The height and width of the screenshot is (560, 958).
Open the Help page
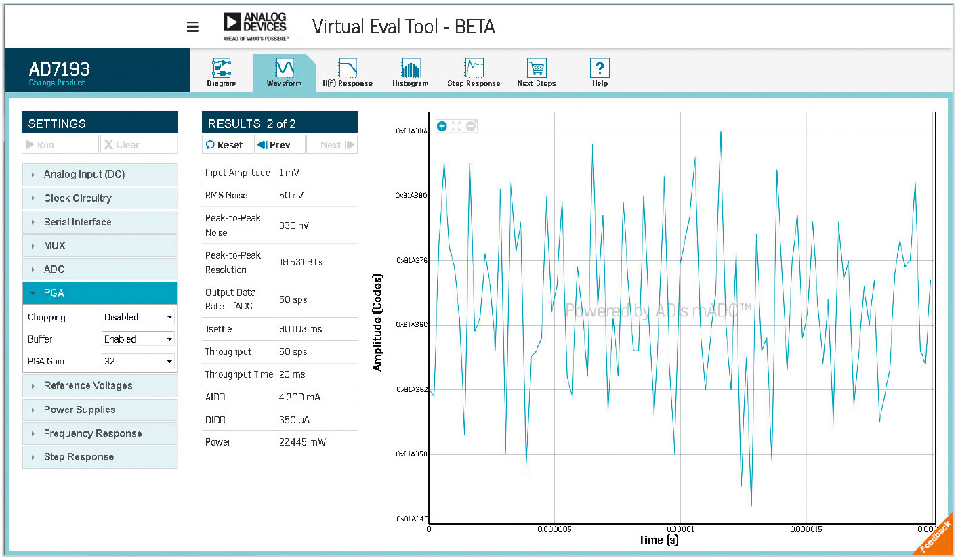pyautogui.click(x=600, y=73)
